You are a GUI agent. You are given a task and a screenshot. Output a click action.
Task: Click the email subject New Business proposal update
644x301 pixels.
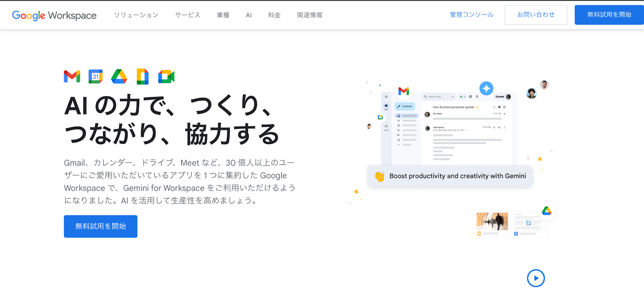[x=453, y=107]
